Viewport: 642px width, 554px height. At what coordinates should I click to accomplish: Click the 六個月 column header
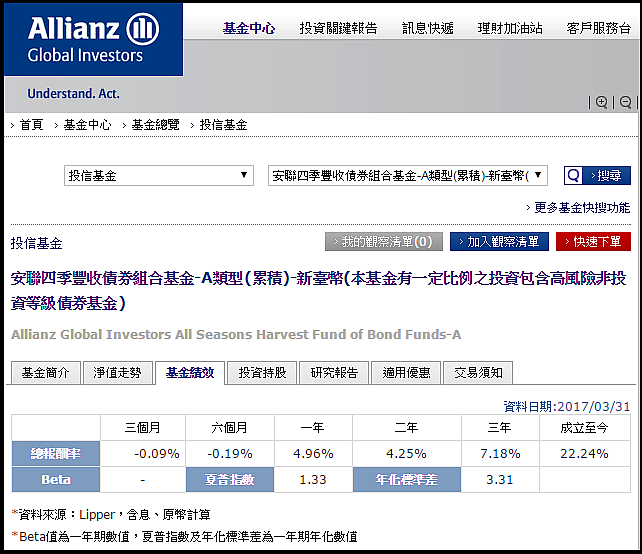coord(230,427)
